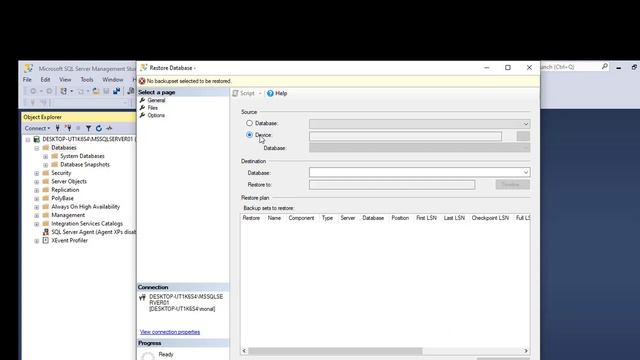This screenshot has width=640, height=360.
Task: Click the Security folder icon
Action: (x=46, y=173)
